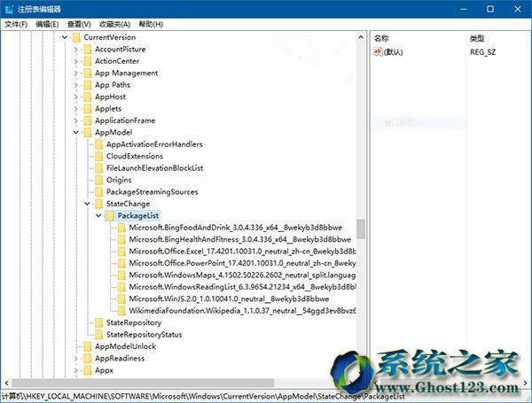Collapse the PackageList key
Viewport: 532px width, 403px height.
(98, 215)
